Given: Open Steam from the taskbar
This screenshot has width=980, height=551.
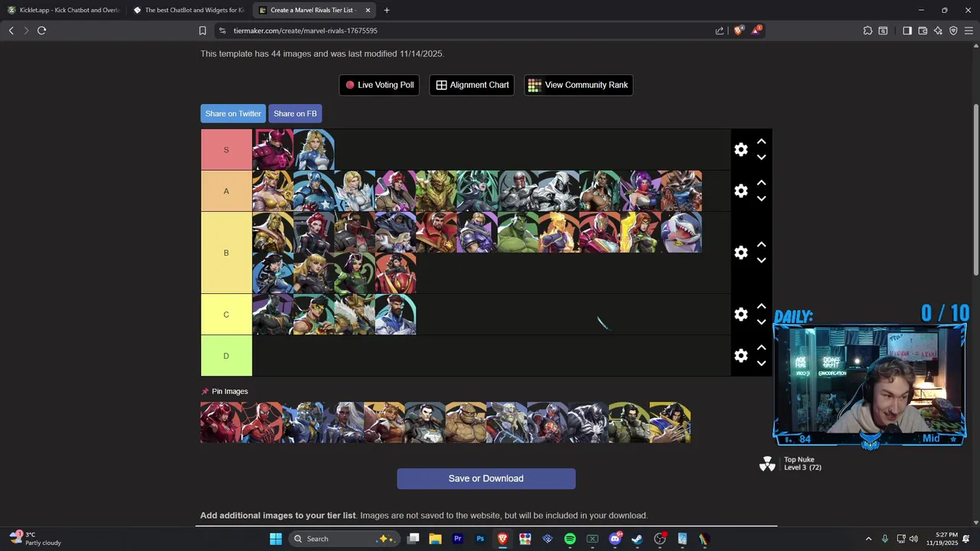Looking at the screenshot, I should pos(637,539).
